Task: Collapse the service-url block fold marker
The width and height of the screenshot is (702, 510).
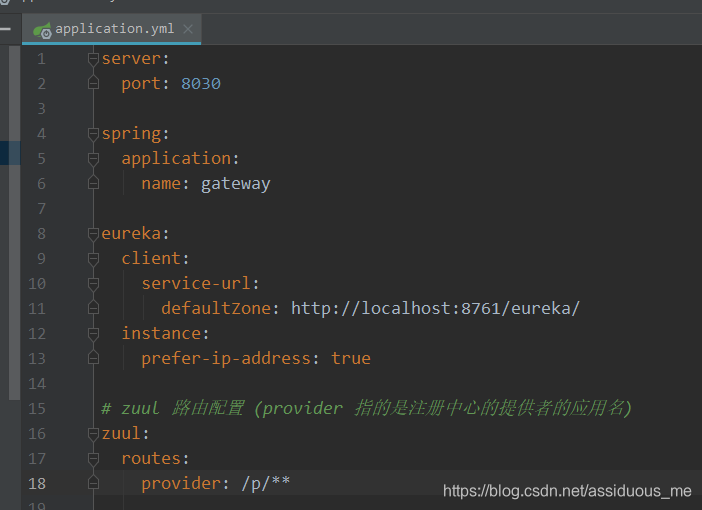Action: [x=93, y=283]
